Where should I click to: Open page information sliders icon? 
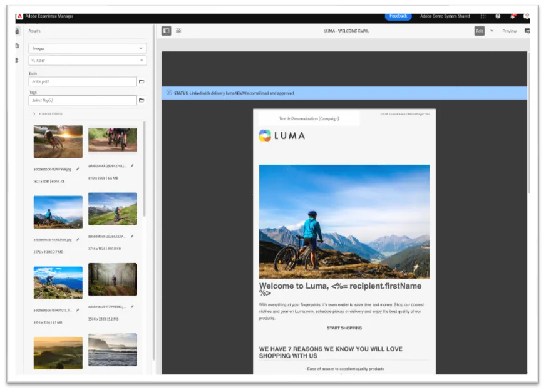point(178,31)
